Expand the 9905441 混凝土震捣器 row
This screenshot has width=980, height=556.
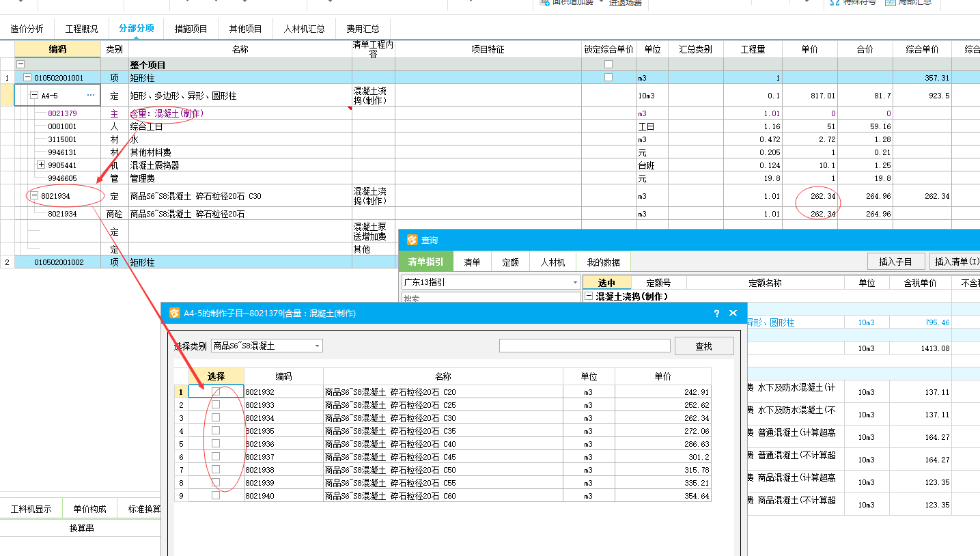pyautogui.click(x=41, y=165)
